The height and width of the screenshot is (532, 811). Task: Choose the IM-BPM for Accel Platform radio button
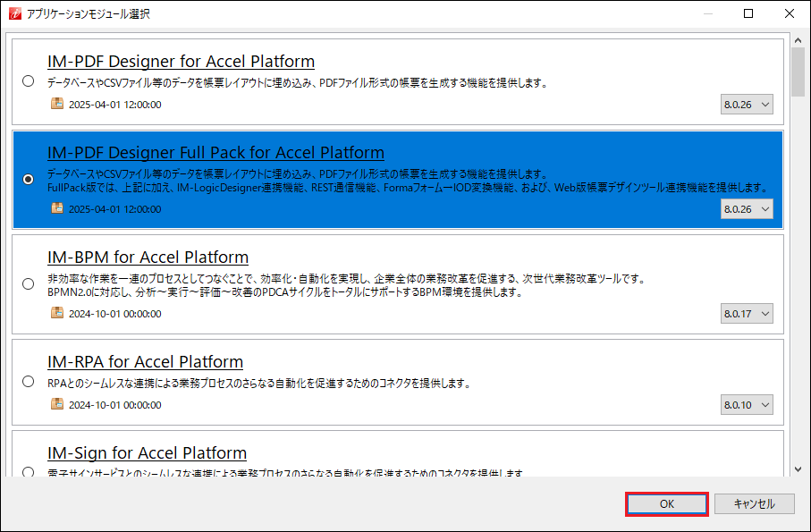point(29,283)
